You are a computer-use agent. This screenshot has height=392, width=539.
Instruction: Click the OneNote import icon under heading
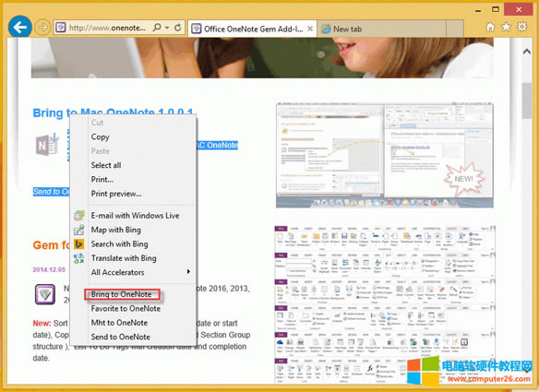click(47, 144)
